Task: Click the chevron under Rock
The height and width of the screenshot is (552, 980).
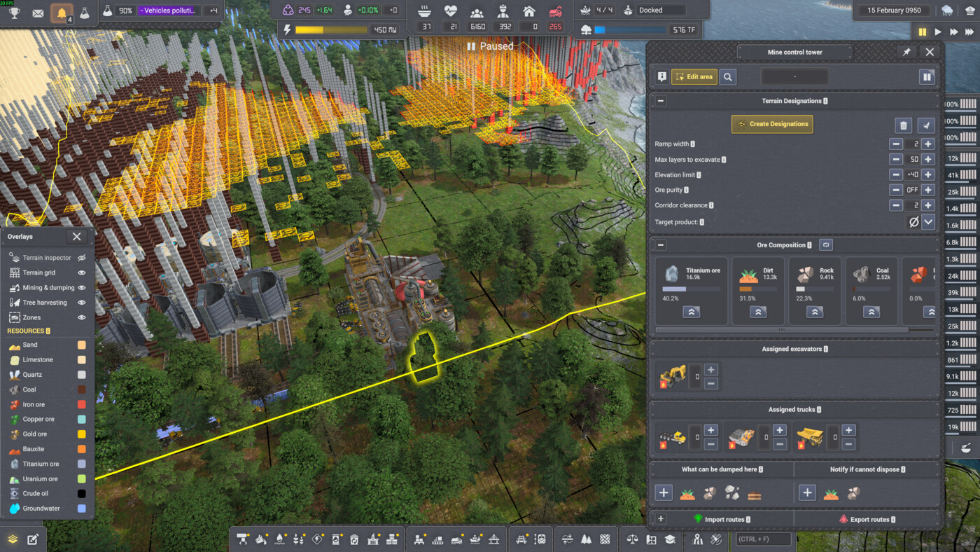Action: pyautogui.click(x=815, y=312)
